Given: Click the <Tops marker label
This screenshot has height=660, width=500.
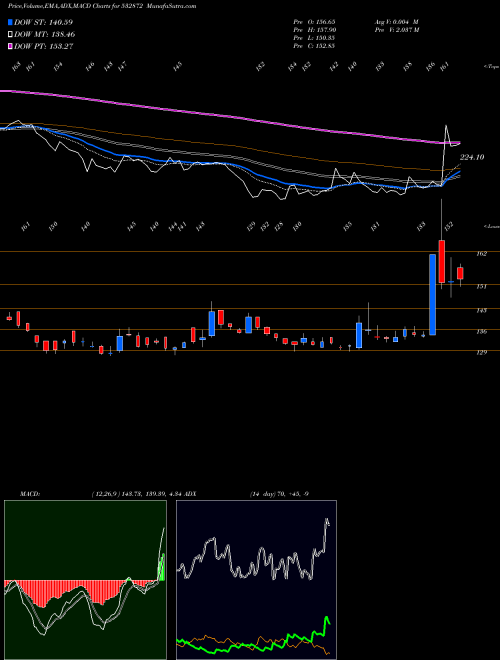Looking at the screenshot, I should (492, 67).
